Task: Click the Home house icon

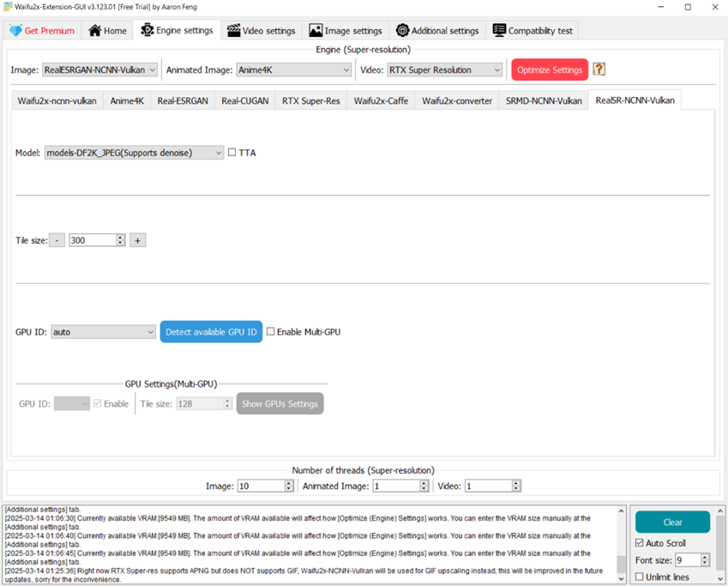Action: pyautogui.click(x=95, y=31)
